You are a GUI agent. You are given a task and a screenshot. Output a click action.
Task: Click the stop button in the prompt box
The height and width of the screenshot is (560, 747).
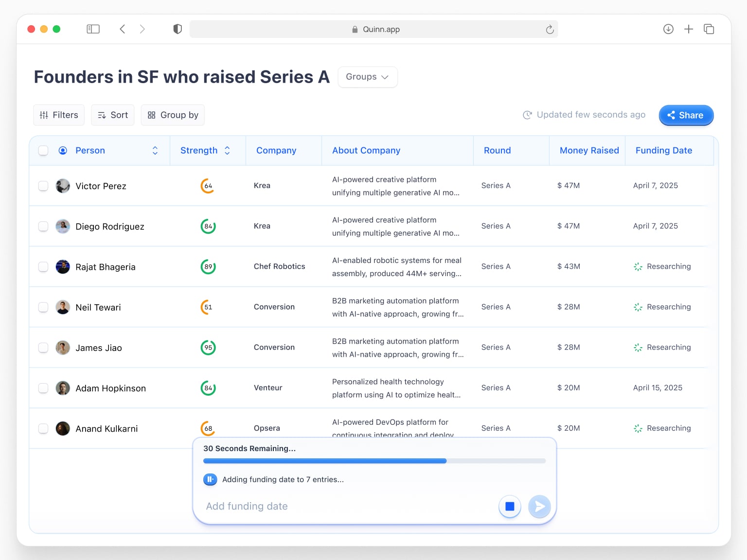click(x=510, y=507)
